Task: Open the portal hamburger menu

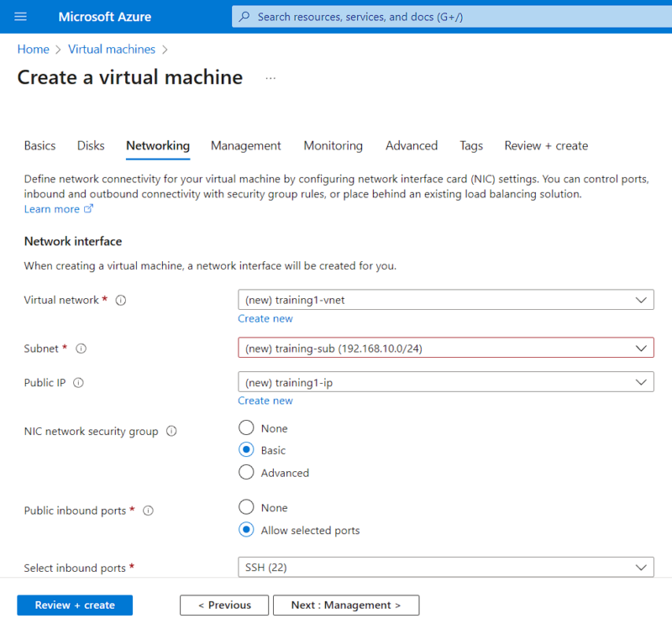Action: 20,17
